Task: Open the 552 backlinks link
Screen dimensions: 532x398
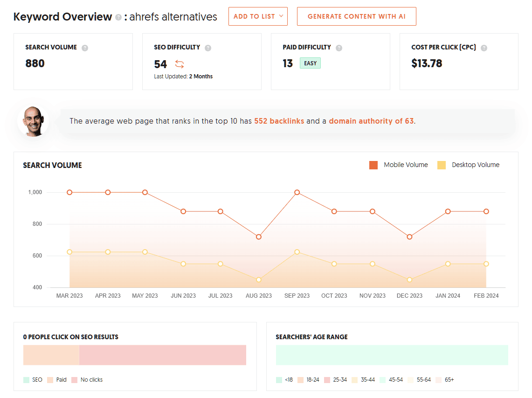Action: [x=279, y=121]
